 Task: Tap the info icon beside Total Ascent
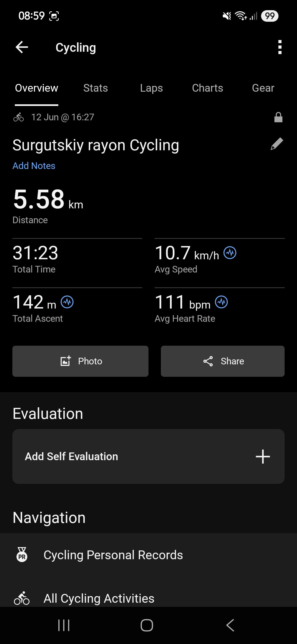pos(67,302)
